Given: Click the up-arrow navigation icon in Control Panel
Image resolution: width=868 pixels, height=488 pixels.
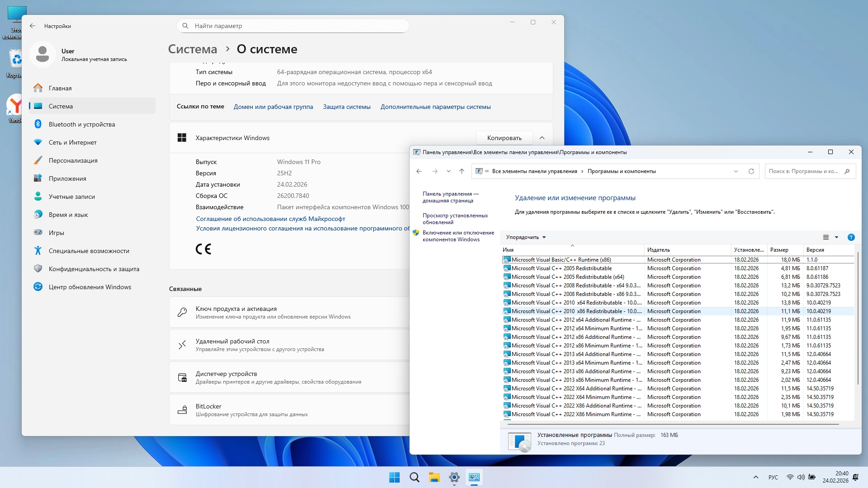Looking at the screenshot, I should tap(462, 171).
